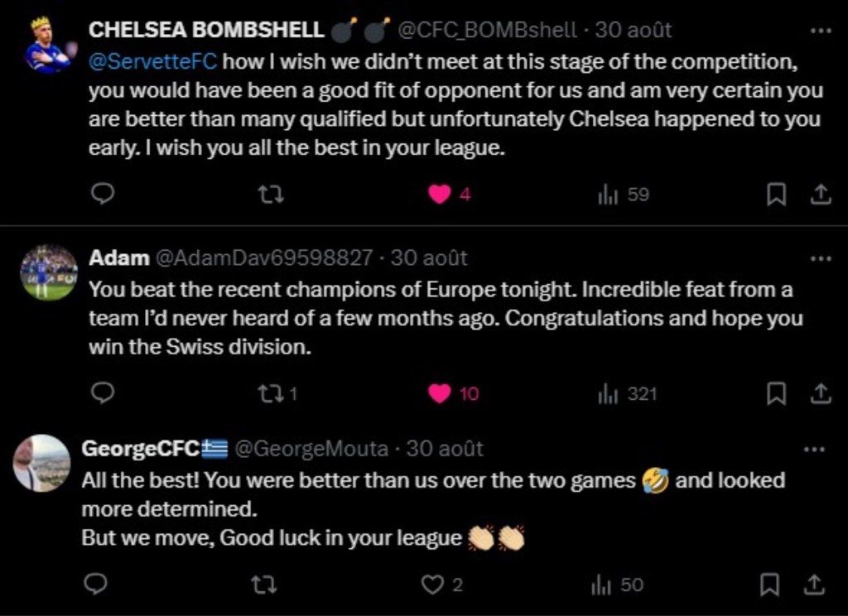This screenshot has width=848, height=616.
Task: Open more options for CHELSEA BOMBSHELL's tweet
Action: point(820,30)
